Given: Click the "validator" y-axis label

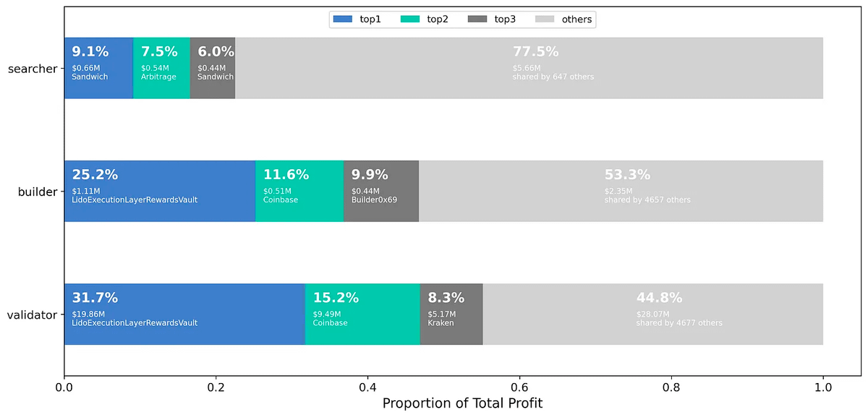Looking at the screenshot, I should (x=32, y=314).
